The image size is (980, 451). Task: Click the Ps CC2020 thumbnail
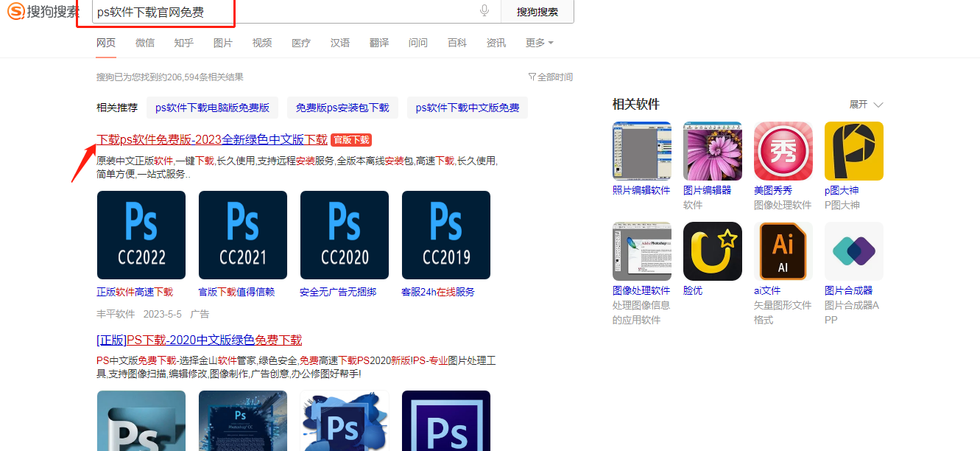(x=345, y=235)
